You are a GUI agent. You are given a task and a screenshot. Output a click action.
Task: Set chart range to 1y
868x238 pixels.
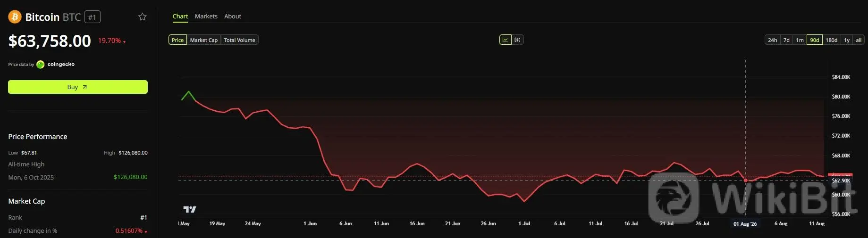pyautogui.click(x=847, y=40)
